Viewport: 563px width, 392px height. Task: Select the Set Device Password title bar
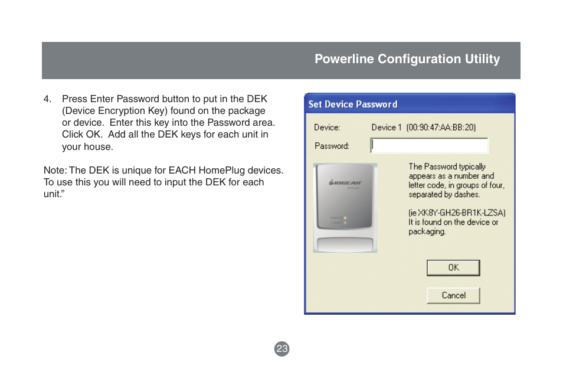tap(410, 104)
